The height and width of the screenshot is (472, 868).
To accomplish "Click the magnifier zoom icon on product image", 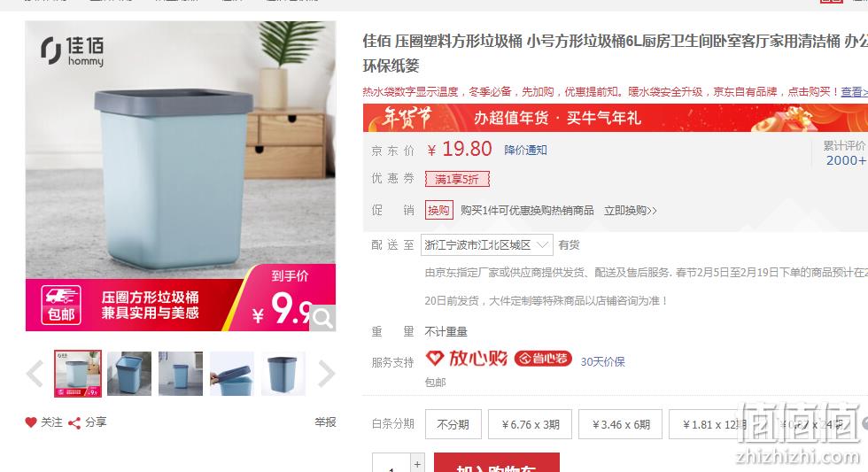I will [322, 318].
